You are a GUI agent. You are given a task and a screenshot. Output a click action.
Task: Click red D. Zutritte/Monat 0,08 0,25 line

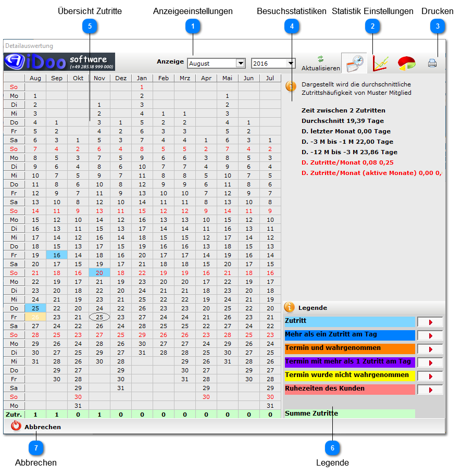347,162
